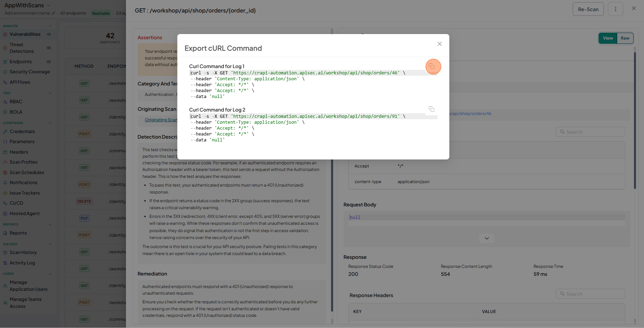
Task: Click the Vulnerabilities shield icon in sidebar
Action: click(5, 34)
